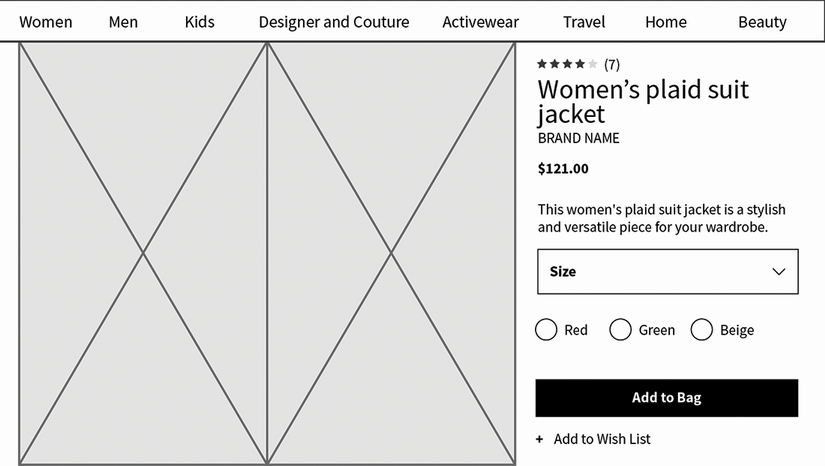Viewport: 825px width, 466px height.
Task: Click the second product image placeholder
Action: (x=391, y=254)
